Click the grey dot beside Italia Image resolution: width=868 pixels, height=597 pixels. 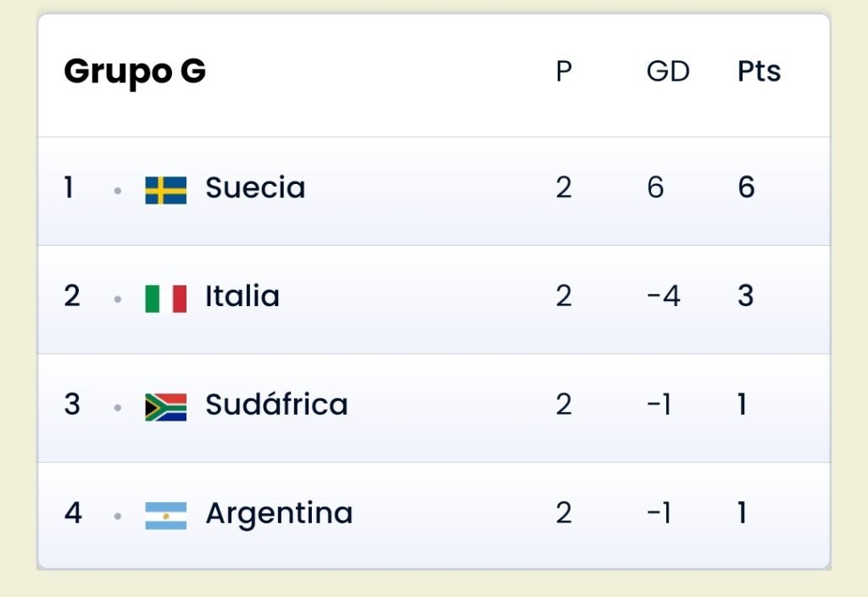tap(117, 299)
